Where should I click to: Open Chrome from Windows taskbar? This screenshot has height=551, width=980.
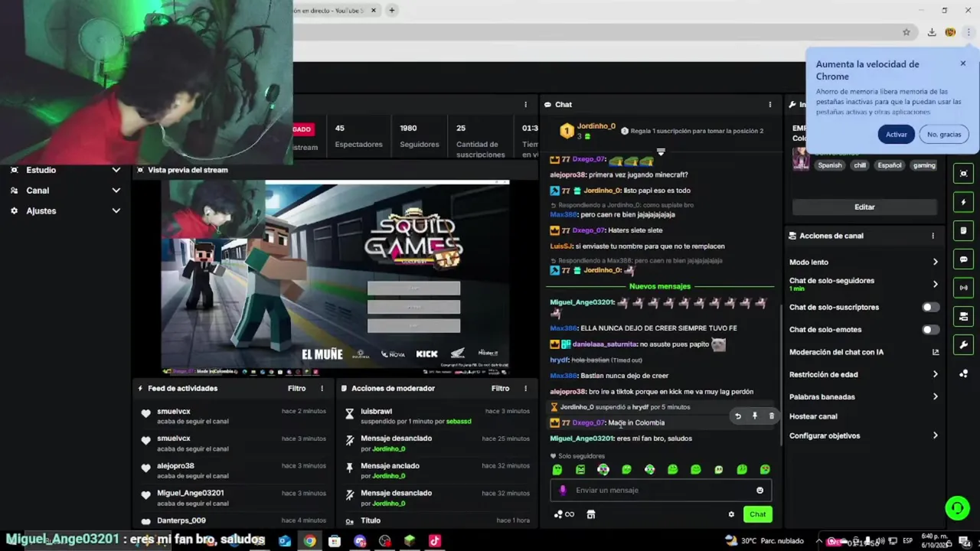click(309, 541)
